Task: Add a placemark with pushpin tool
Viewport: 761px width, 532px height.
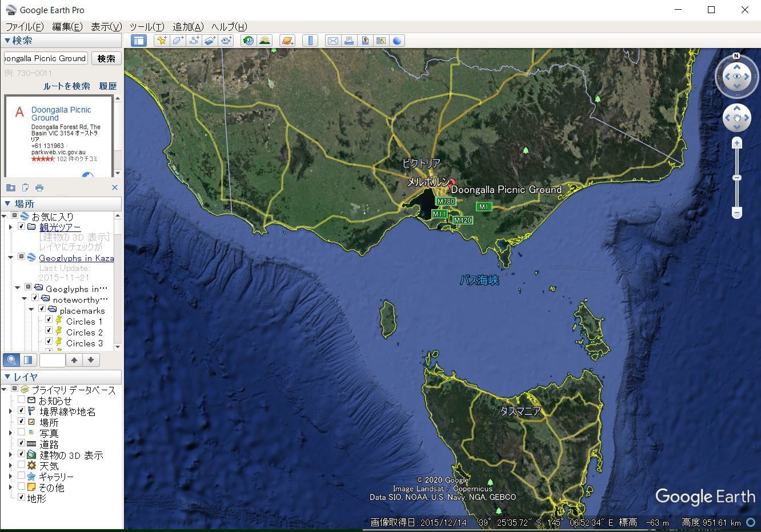Action: 162,41
